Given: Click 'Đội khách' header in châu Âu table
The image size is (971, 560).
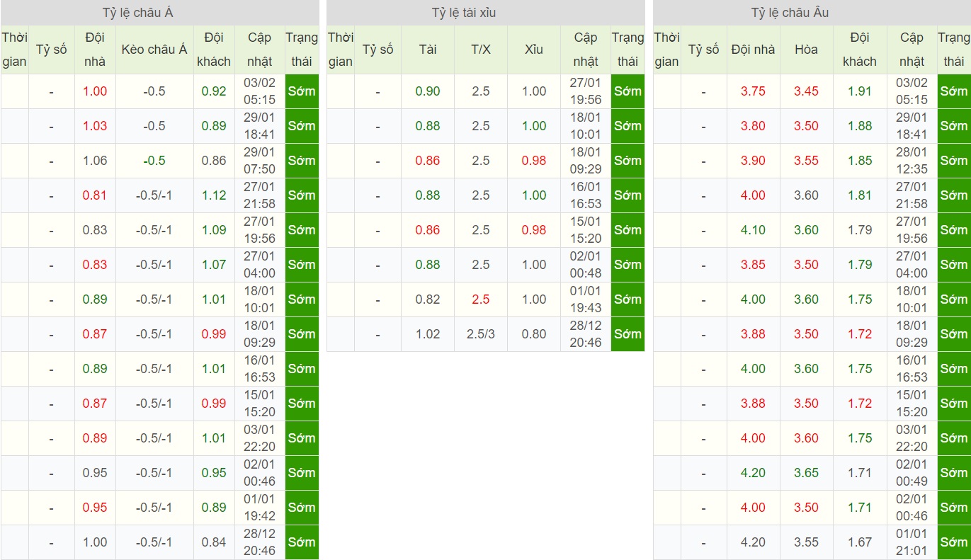Looking at the screenshot, I should coord(860,50).
